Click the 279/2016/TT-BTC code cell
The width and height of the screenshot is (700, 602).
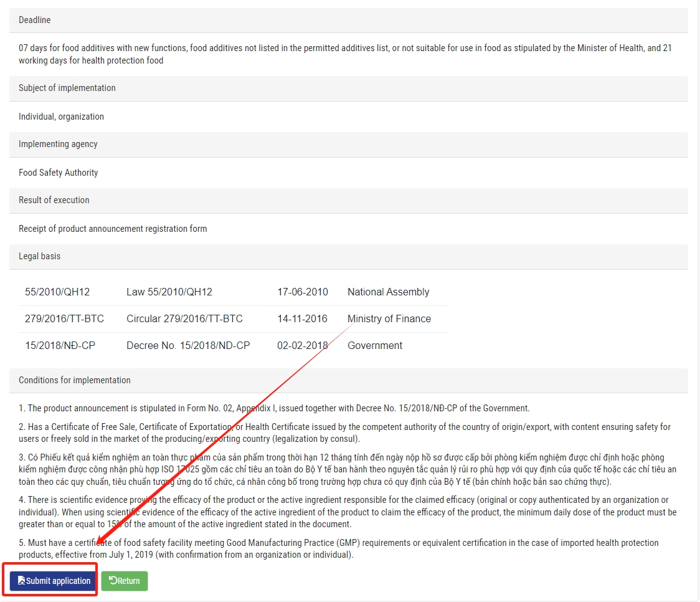pos(64,319)
